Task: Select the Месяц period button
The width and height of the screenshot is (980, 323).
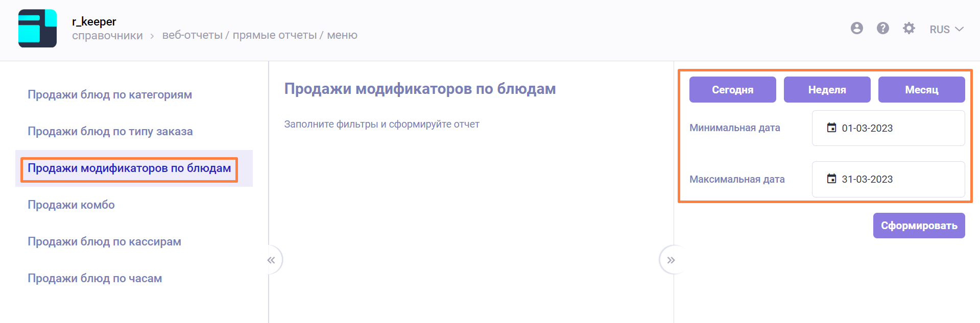Action: click(921, 90)
